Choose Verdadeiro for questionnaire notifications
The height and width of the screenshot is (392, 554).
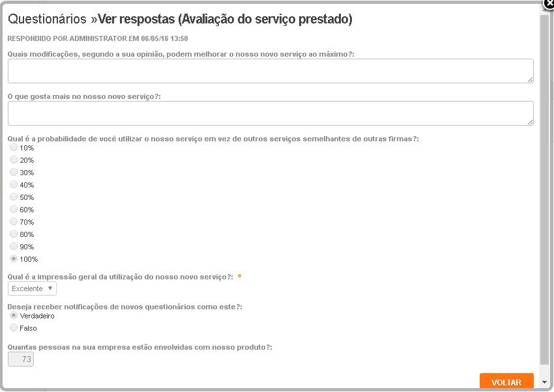(x=14, y=315)
